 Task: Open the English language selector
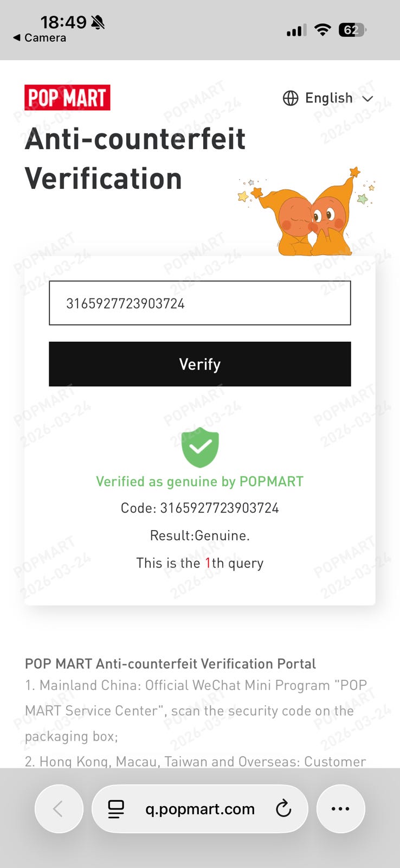(x=328, y=98)
